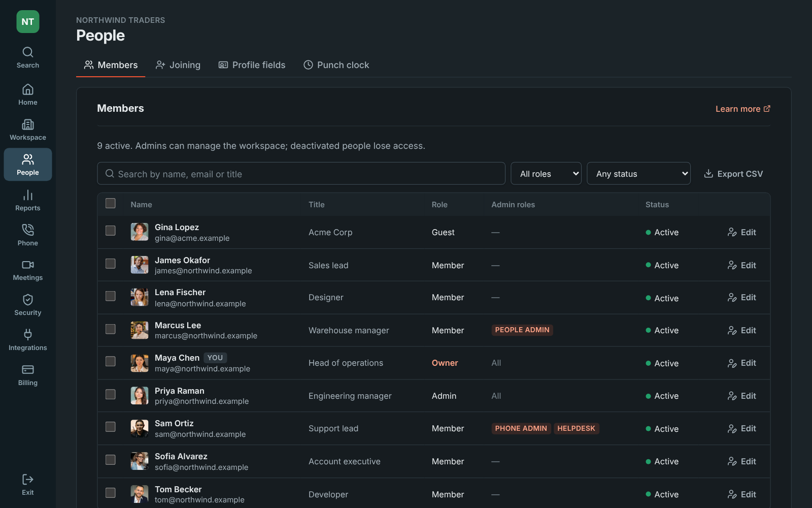Edit Sam Ortiz's member record
The width and height of the screenshot is (812, 508).
(742, 428)
